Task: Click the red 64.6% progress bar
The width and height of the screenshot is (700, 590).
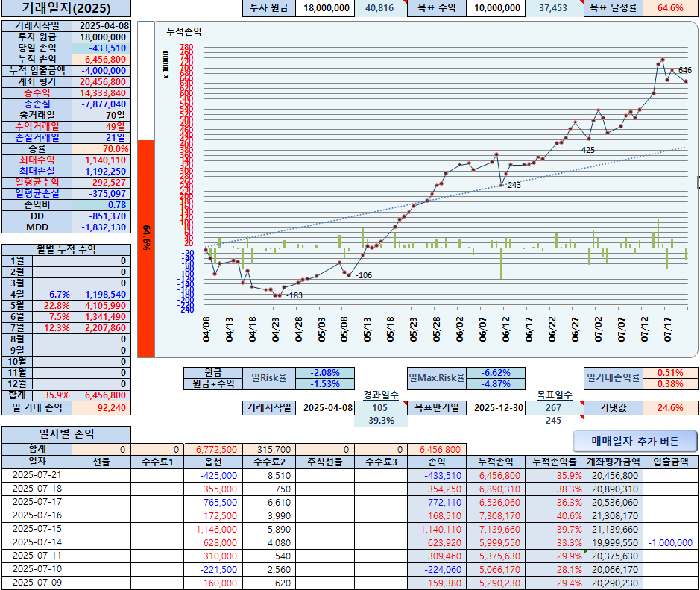Action: click(146, 248)
